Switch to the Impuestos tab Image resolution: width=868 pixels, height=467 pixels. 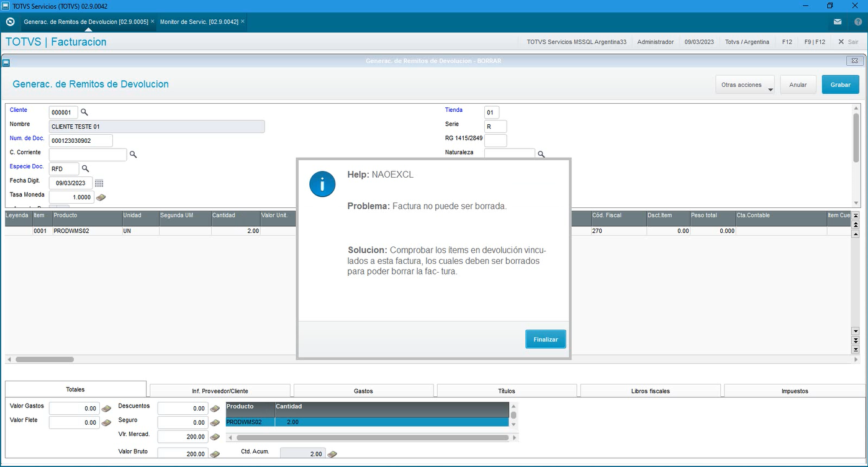(795, 391)
